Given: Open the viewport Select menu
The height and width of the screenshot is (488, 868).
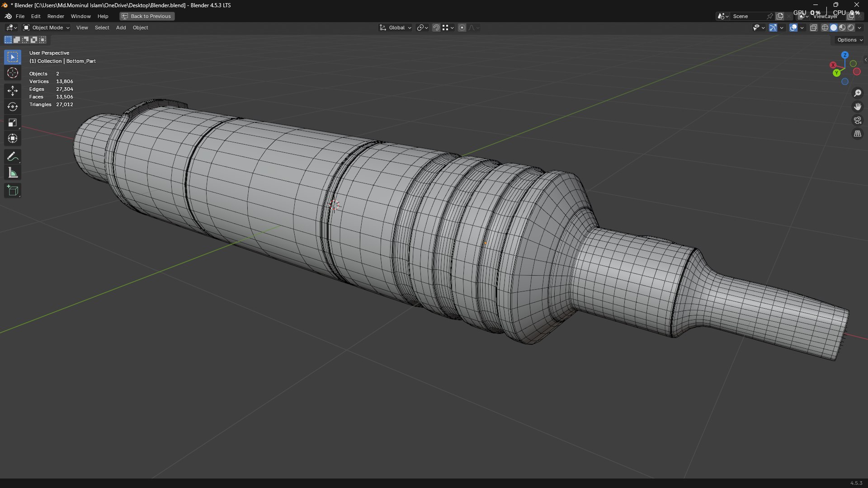Looking at the screenshot, I should (102, 28).
